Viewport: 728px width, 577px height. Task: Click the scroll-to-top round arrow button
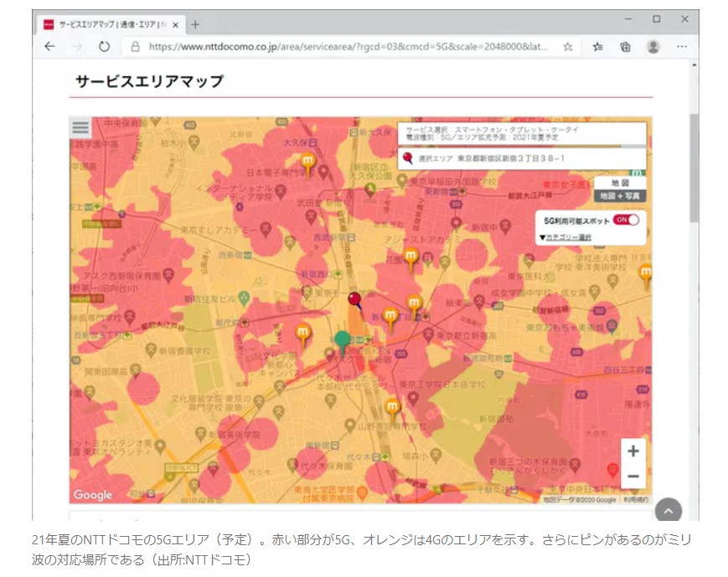point(668,510)
